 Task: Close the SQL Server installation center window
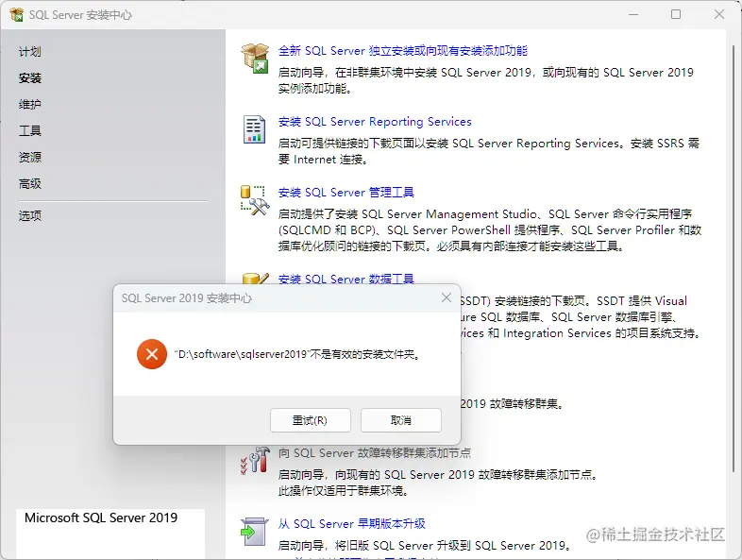click(x=719, y=15)
